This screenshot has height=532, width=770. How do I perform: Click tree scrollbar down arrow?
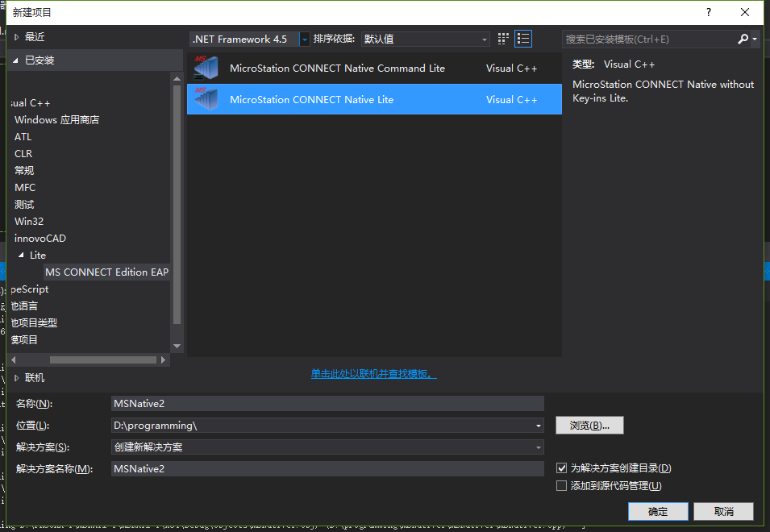(x=177, y=346)
